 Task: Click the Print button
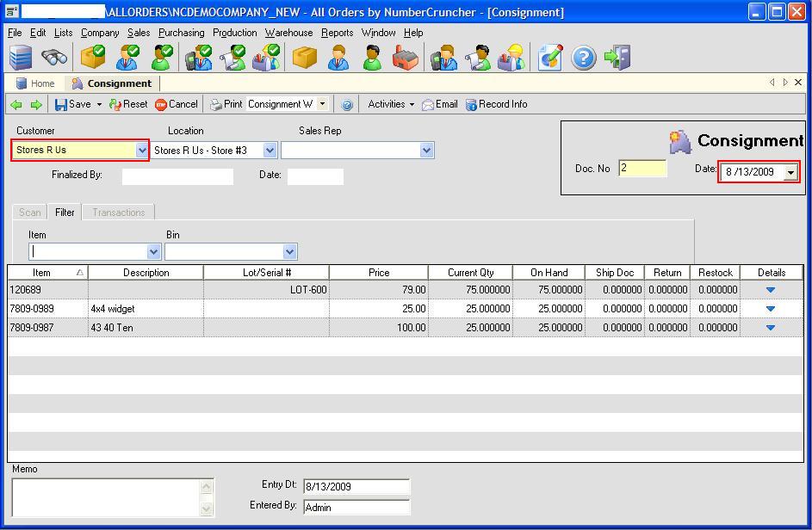[226, 104]
